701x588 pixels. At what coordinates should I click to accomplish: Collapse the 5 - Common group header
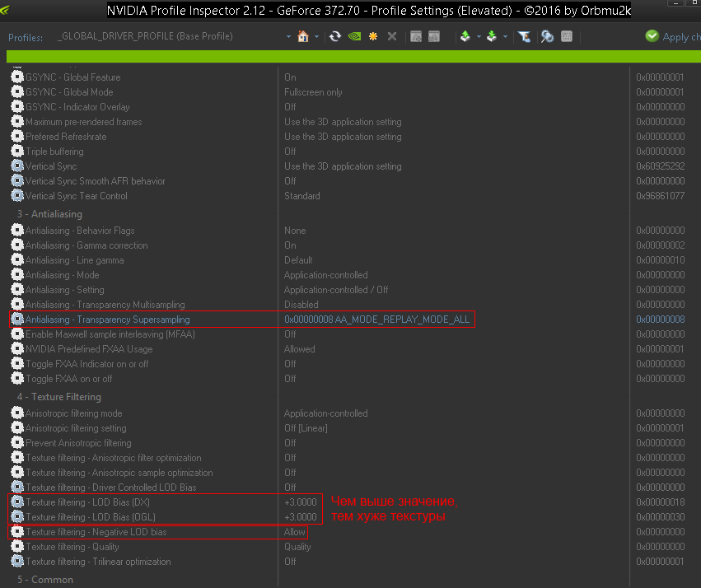tap(45, 580)
